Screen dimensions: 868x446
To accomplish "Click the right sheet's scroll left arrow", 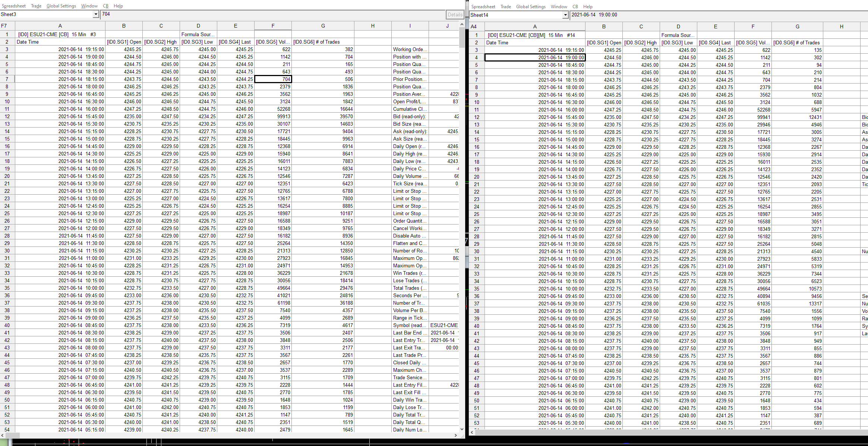I will (472, 432).
